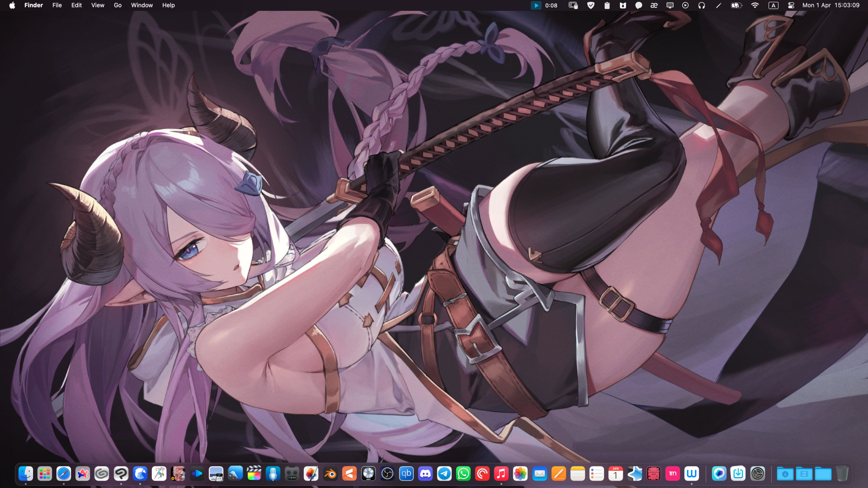Launch Music app from the dock
The height and width of the screenshot is (488, 868).
(501, 474)
